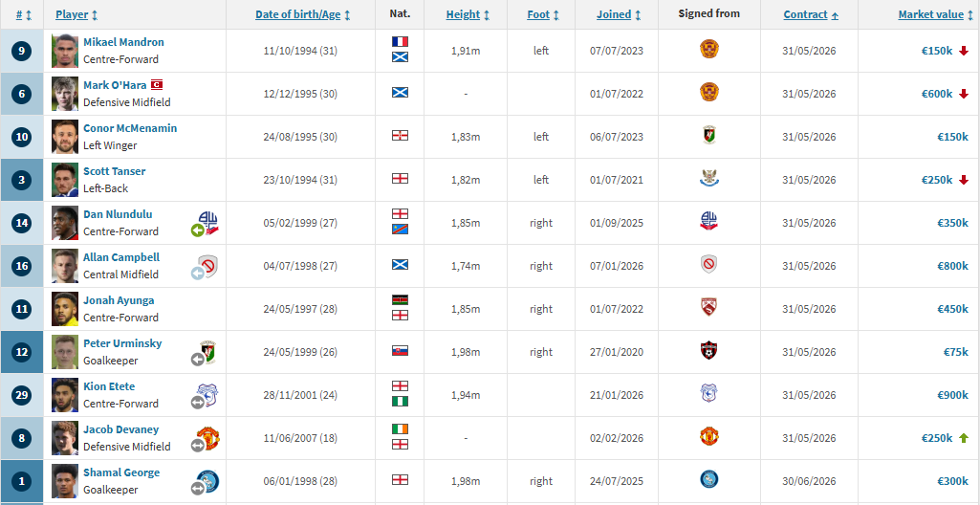This screenshot has width=980, height=505.
Task: Click the Joined column header
Action: [613, 14]
